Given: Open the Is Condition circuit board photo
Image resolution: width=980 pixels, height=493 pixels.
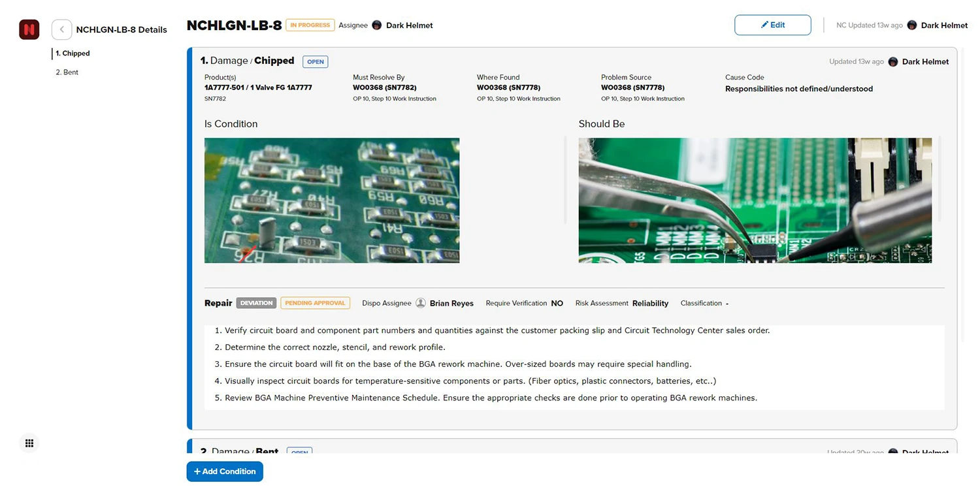Looking at the screenshot, I should (x=332, y=200).
